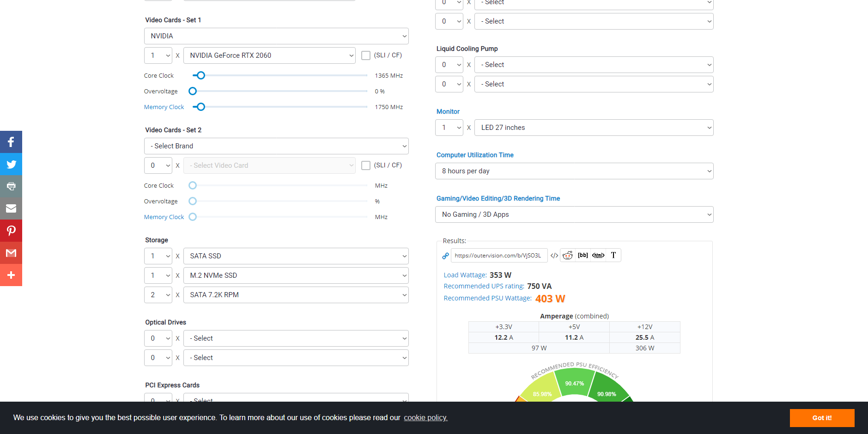Copy results as HTML code

[598, 255]
